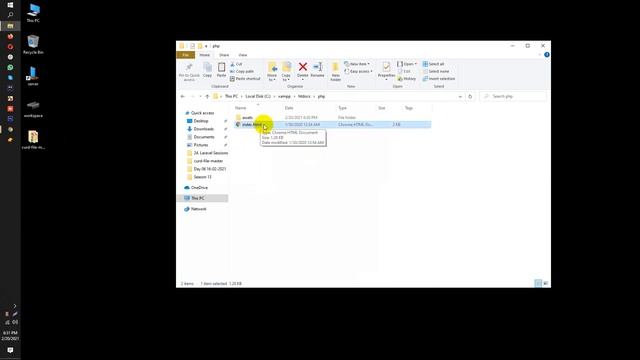This screenshot has height=360, width=640.
Task: Click Paste shortcut in the ribbon
Action: pyautogui.click(x=245, y=79)
